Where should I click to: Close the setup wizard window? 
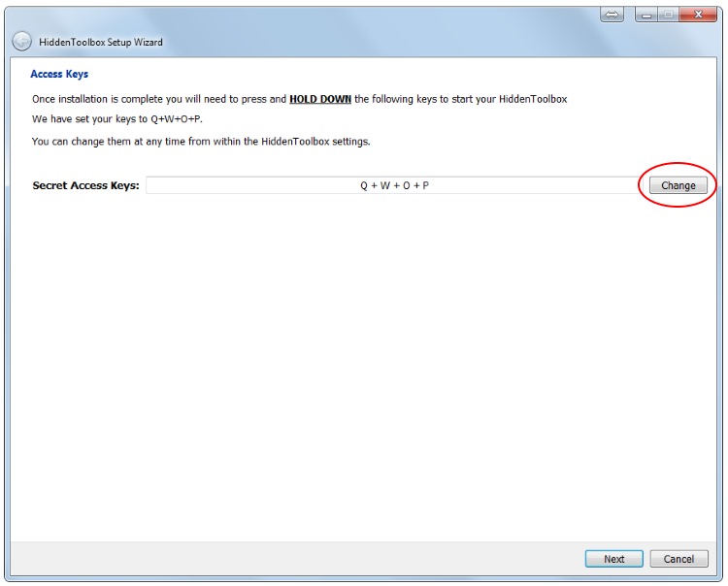698,15
